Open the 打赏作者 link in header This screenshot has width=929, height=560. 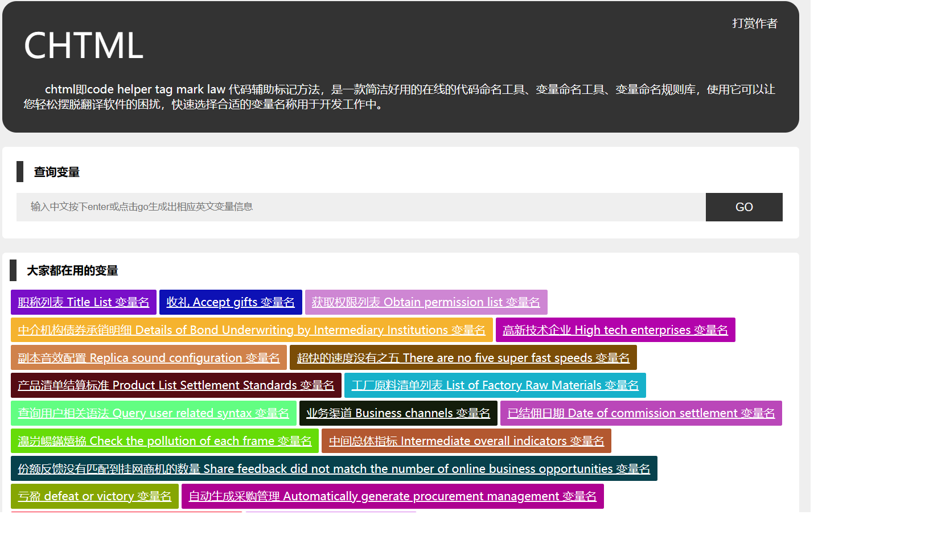point(754,23)
